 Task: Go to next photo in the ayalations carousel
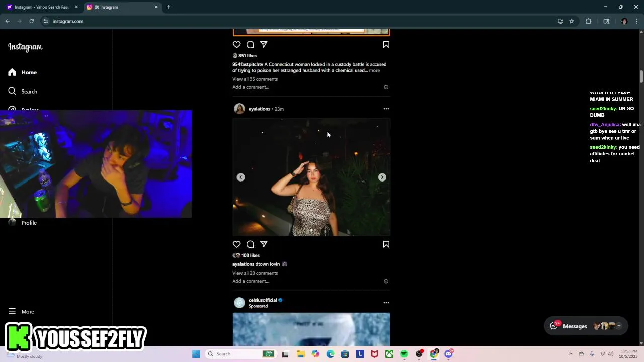tap(382, 177)
